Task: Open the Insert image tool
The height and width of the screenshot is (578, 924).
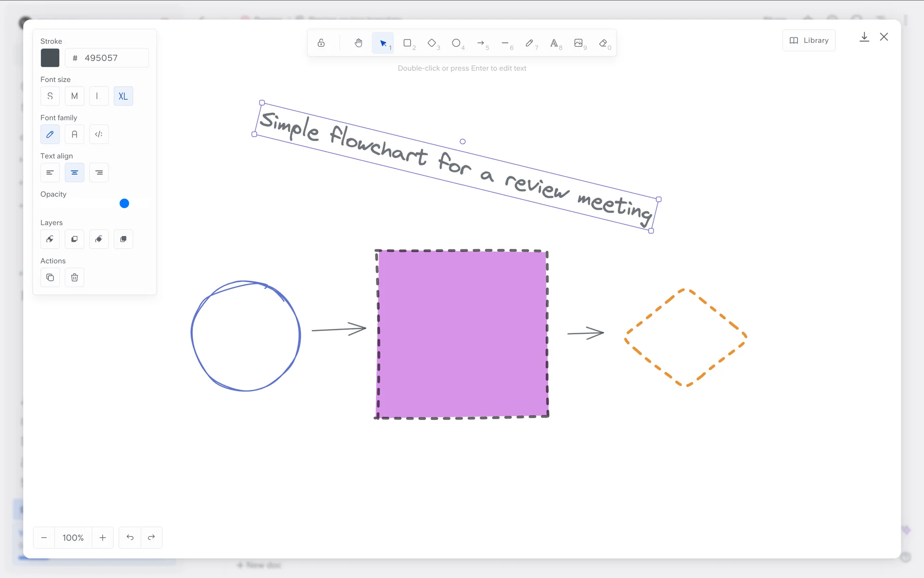Action: coord(578,43)
